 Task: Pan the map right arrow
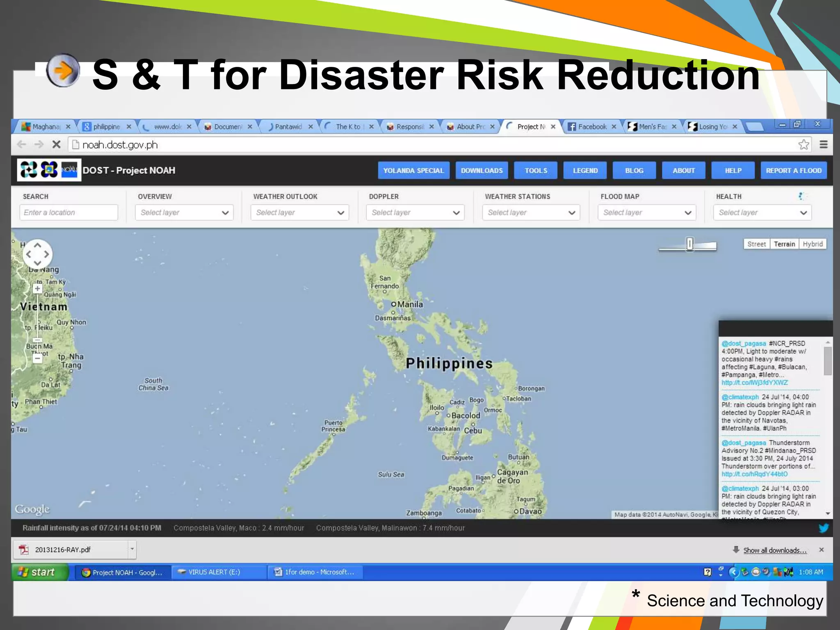(46, 254)
